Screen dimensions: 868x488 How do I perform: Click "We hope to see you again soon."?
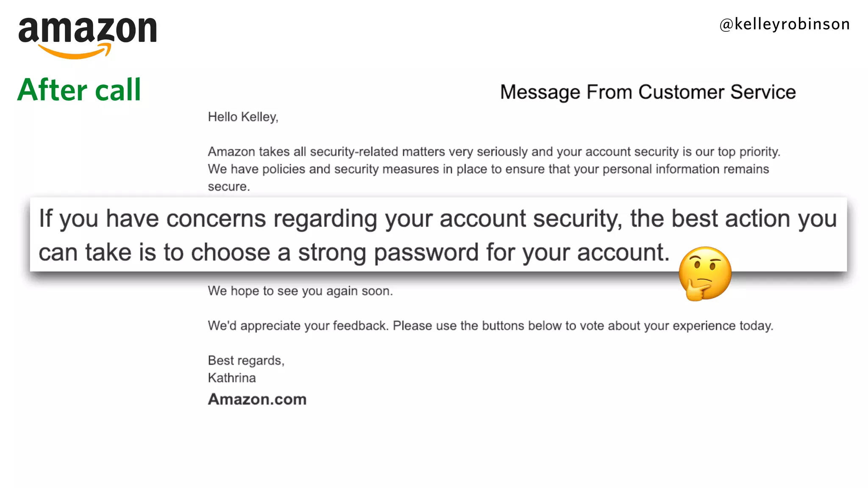click(x=300, y=291)
